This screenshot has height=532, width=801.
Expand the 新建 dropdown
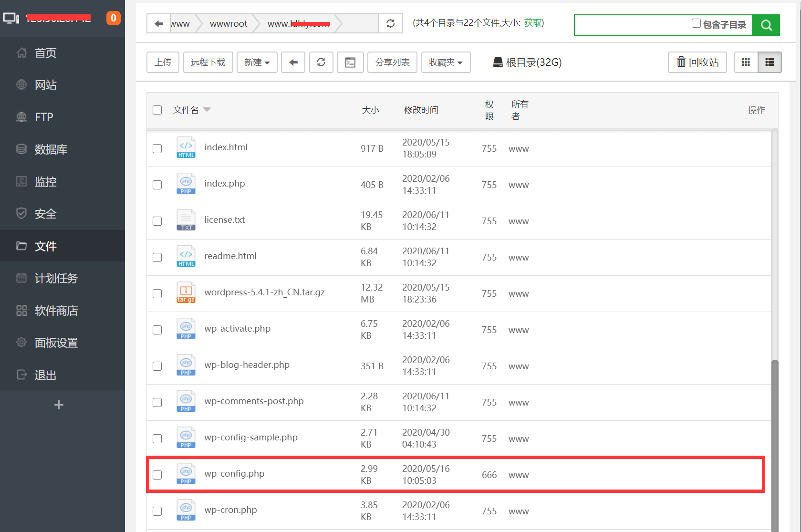[257, 63]
